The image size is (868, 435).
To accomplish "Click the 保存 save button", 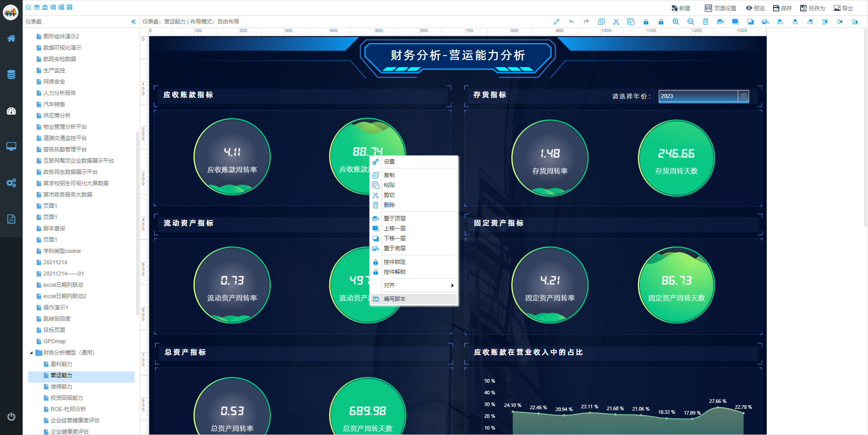I will click(x=783, y=8).
